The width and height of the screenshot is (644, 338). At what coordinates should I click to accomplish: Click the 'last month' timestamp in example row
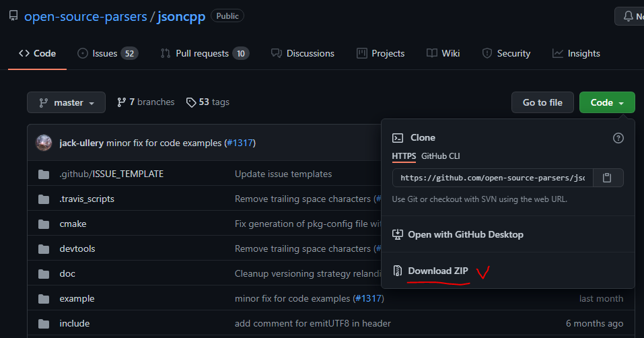pyautogui.click(x=601, y=298)
